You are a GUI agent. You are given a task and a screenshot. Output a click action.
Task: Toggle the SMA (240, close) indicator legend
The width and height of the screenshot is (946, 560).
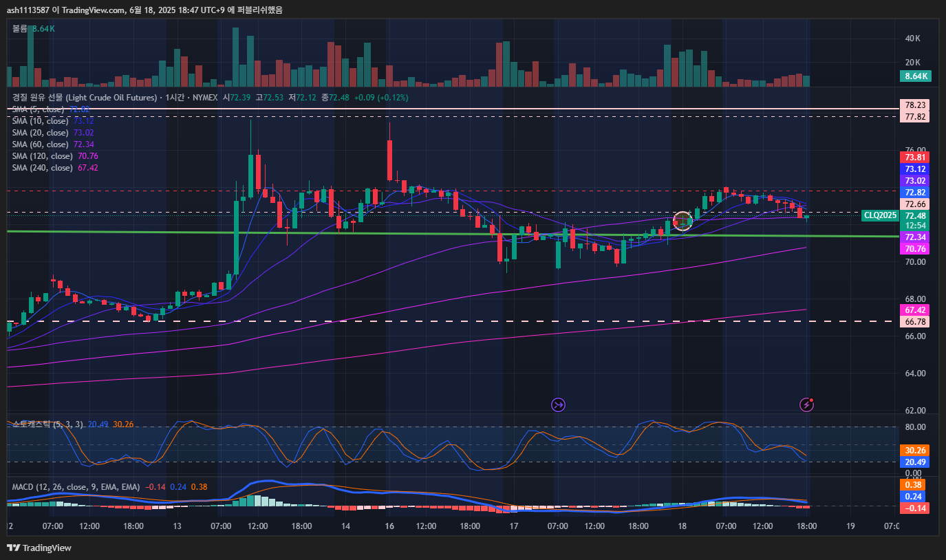coord(42,168)
